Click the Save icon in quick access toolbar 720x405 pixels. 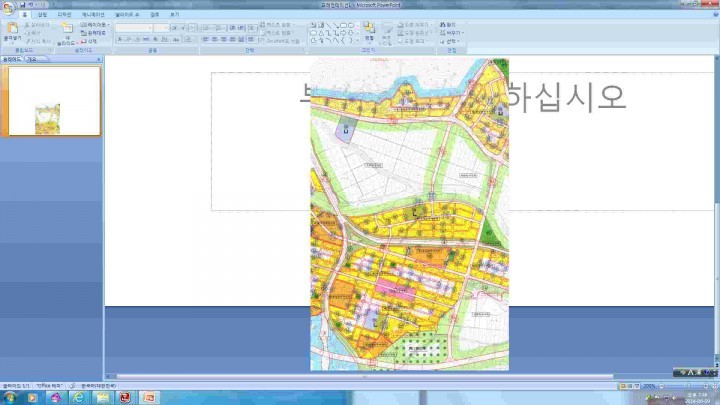pos(22,5)
